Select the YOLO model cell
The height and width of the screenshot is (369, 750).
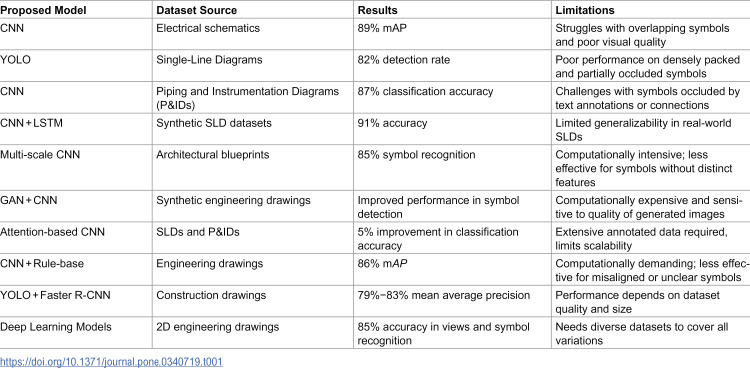pyautogui.click(x=76, y=66)
